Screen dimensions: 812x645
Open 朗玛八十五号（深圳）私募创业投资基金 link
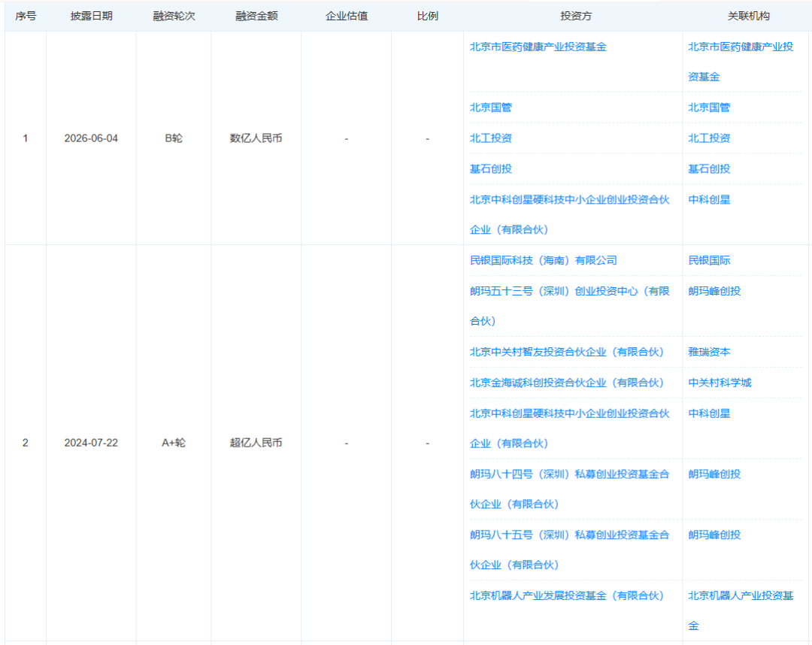point(570,550)
